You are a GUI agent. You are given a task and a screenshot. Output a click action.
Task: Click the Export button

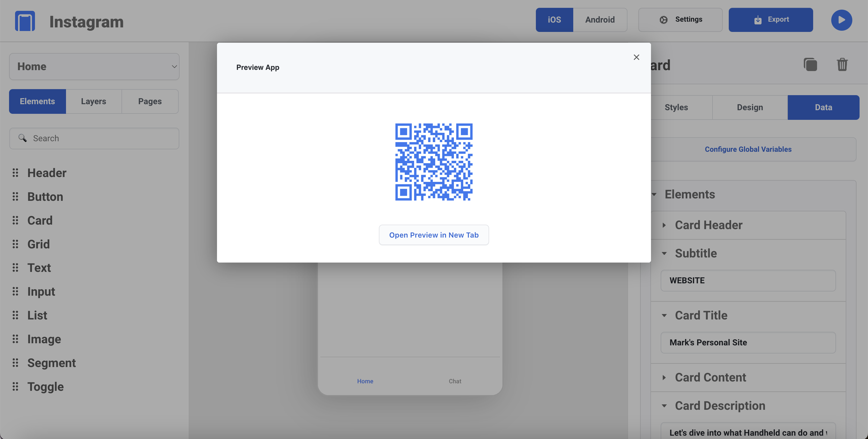pos(771,20)
